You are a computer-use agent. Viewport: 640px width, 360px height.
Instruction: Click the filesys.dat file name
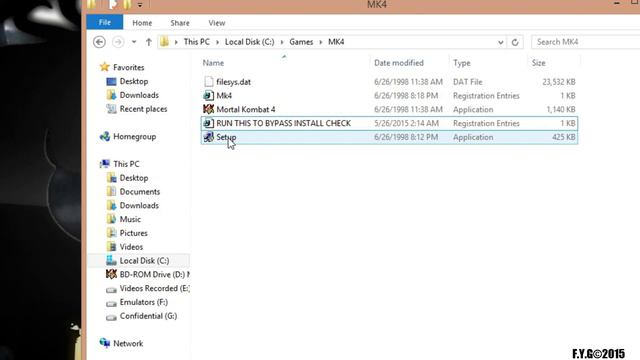pyautogui.click(x=233, y=82)
